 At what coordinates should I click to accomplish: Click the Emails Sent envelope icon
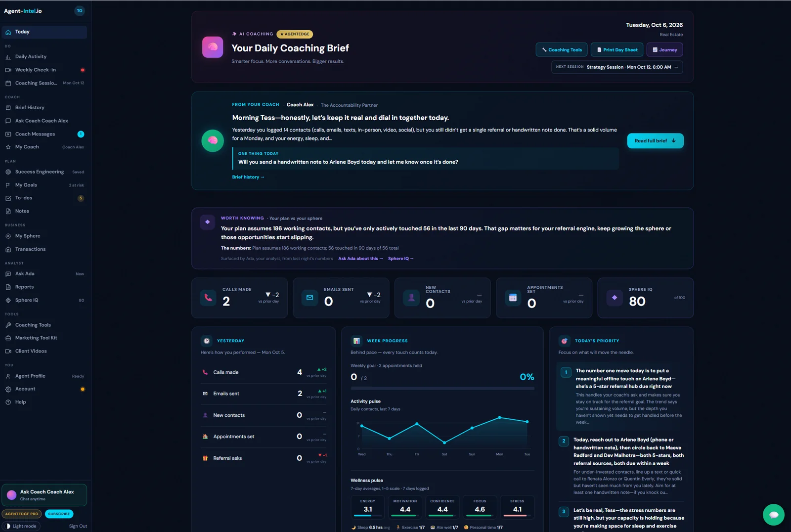click(x=310, y=298)
